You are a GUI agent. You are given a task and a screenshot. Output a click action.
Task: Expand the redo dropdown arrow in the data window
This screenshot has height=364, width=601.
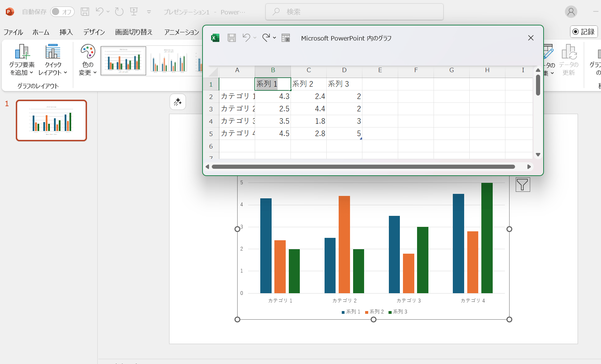point(274,38)
